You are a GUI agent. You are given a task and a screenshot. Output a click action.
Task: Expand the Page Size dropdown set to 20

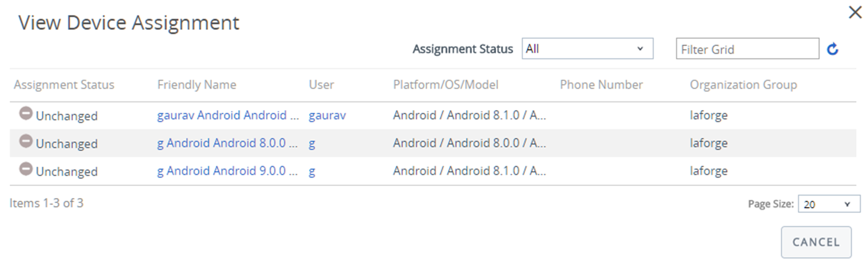tap(829, 204)
